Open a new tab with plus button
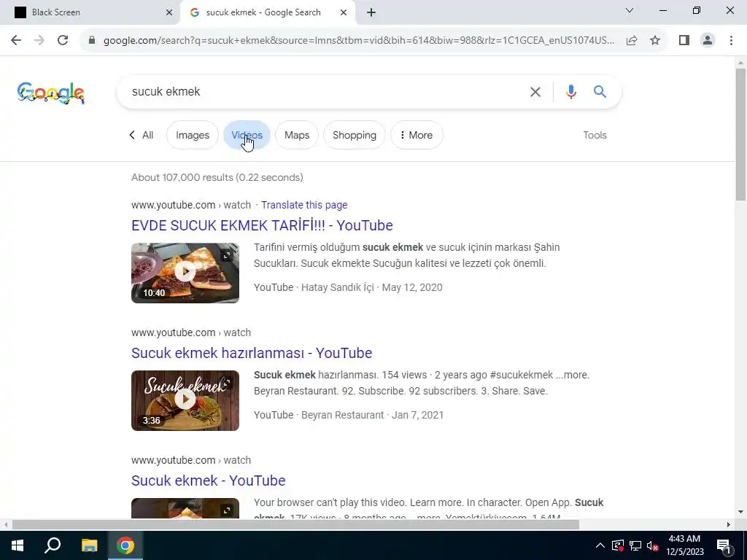The width and height of the screenshot is (747, 560). [371, 12]
